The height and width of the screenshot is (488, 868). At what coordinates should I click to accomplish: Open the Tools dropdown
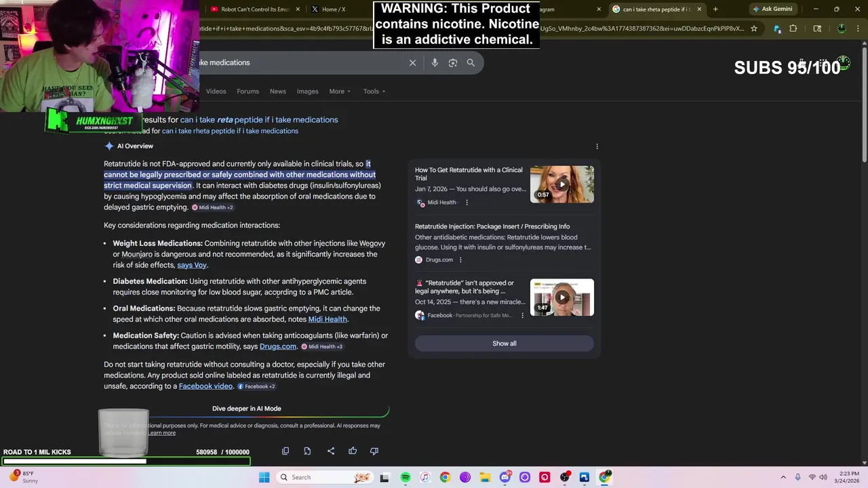click(374, 91)
